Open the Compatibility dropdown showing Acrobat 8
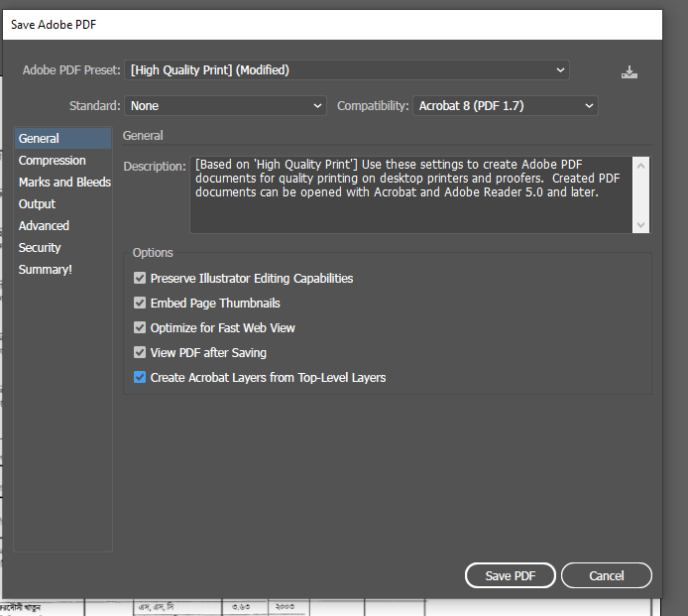 coord(505,106)
